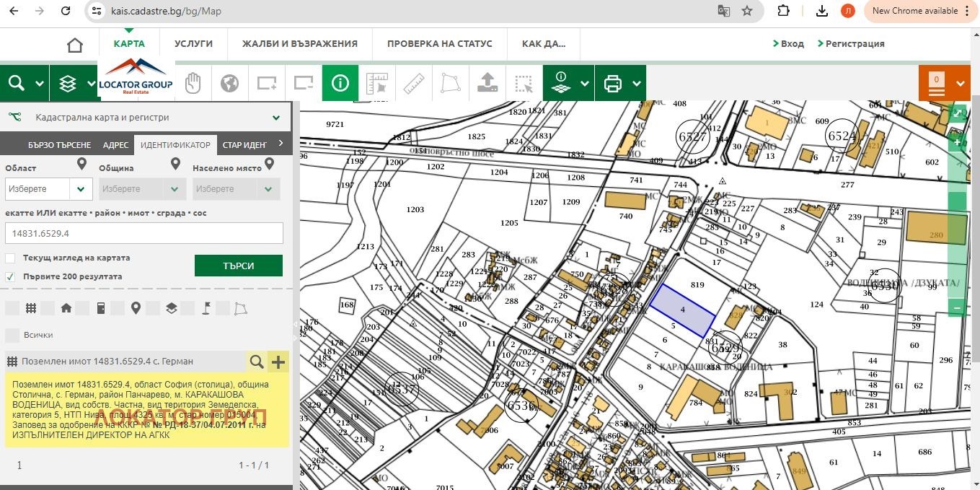980x490 pixels.
Task: Uncheck 'Първите 200 резултата' checkbox
Action: 10,277
